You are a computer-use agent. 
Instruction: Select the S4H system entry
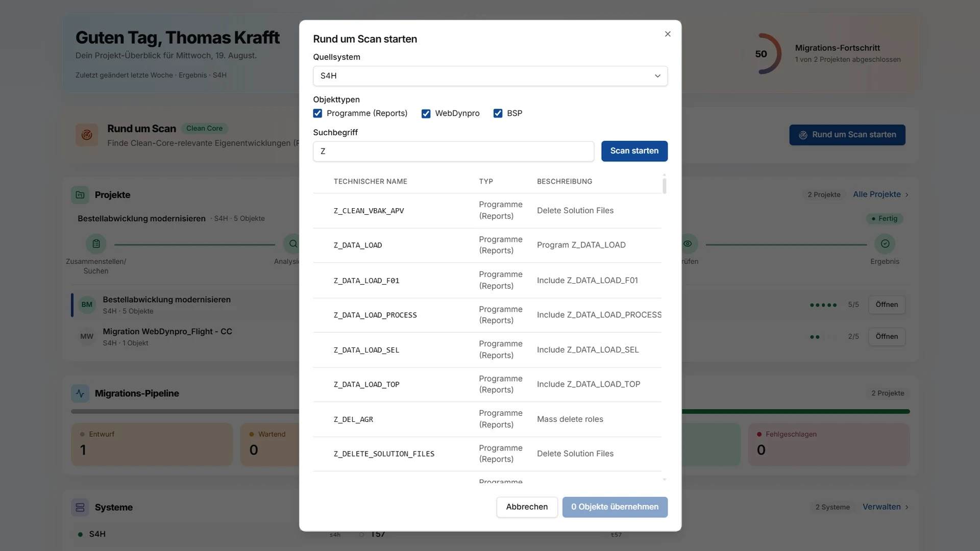pos(97,534)
